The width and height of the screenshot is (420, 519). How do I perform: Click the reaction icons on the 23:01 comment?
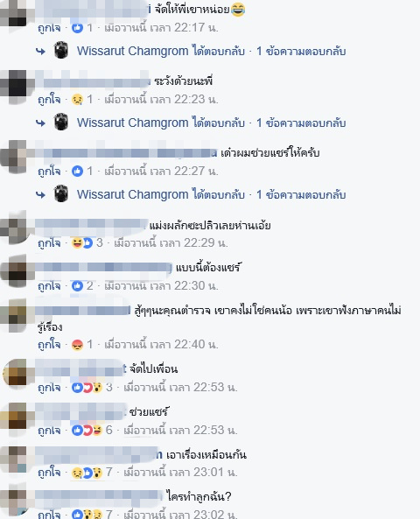pos(87,473)
